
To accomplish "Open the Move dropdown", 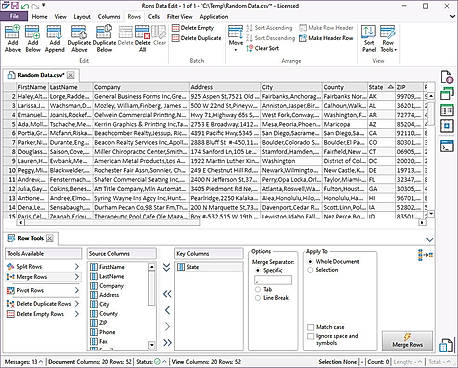I will [235, 39].
